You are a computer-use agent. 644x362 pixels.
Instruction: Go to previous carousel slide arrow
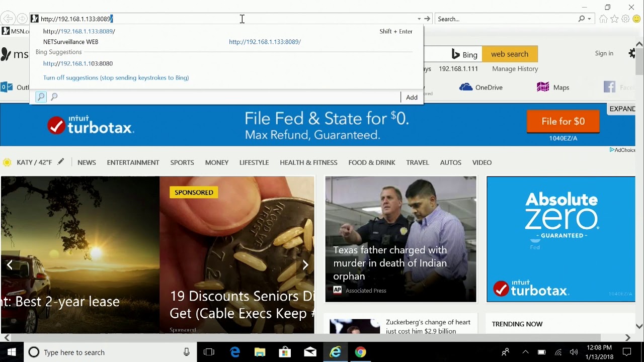tap(10, 265)
